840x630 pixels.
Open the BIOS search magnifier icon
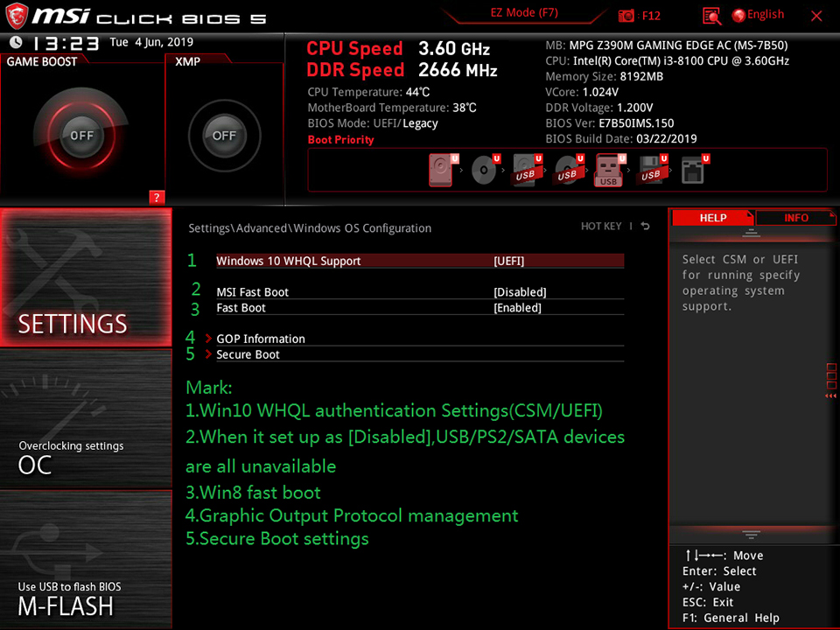(711, 16)
